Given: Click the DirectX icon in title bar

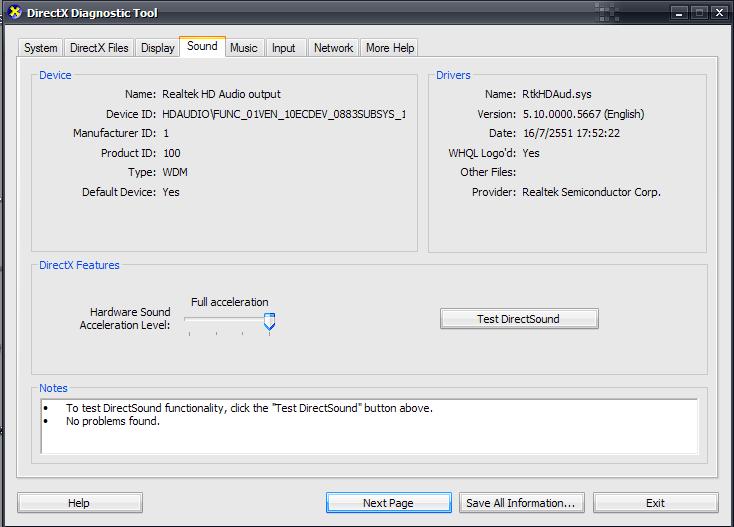Looking at the screenshot, I should point(13,13).
